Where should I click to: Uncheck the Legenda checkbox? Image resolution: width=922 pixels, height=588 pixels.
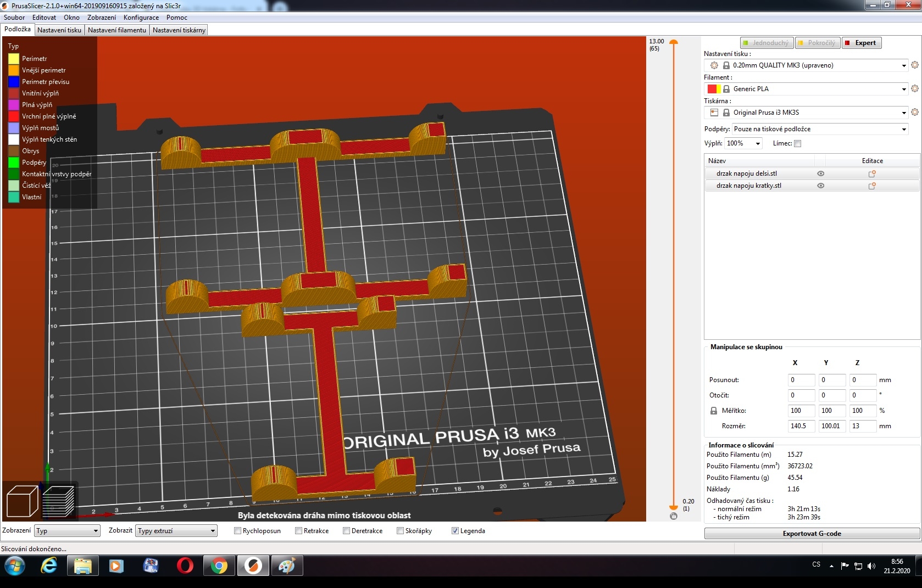click(455, 531)
